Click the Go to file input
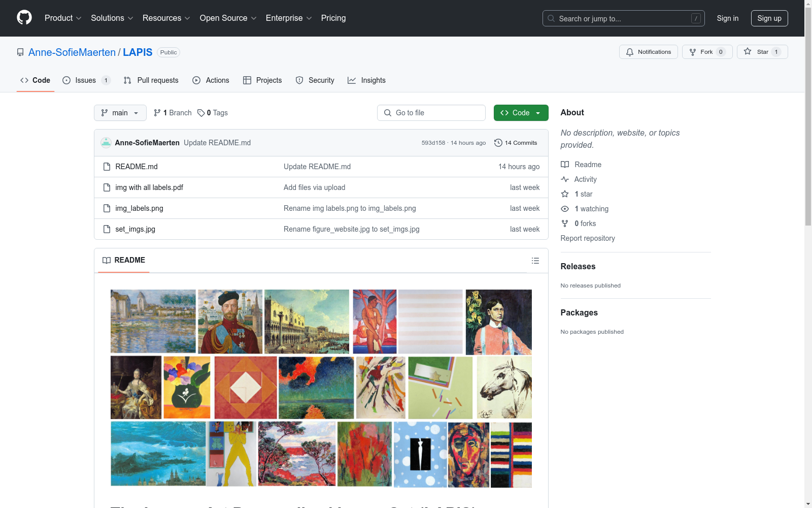This screenshot has height=508, width=812. click(431, 113)
